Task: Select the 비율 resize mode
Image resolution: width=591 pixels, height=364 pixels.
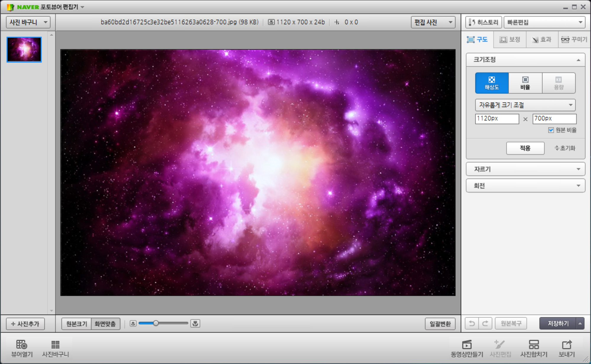Action: pyautogui.click(x=525, y=83)
